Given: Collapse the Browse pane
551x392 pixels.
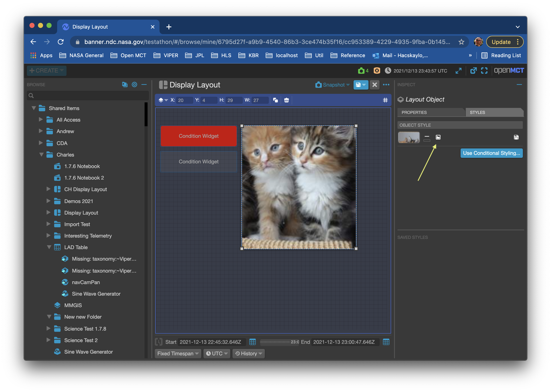Looking at the screenshot, I should coord(144,84).
